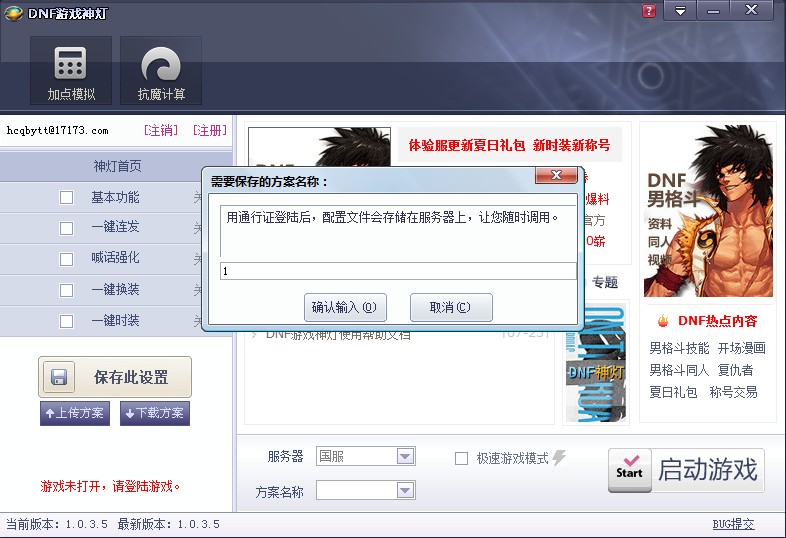Viewport: 786px width, 538px height.
Task: Toggle the 喊话强化 checkbox
Action: click(x=66, y=259)
